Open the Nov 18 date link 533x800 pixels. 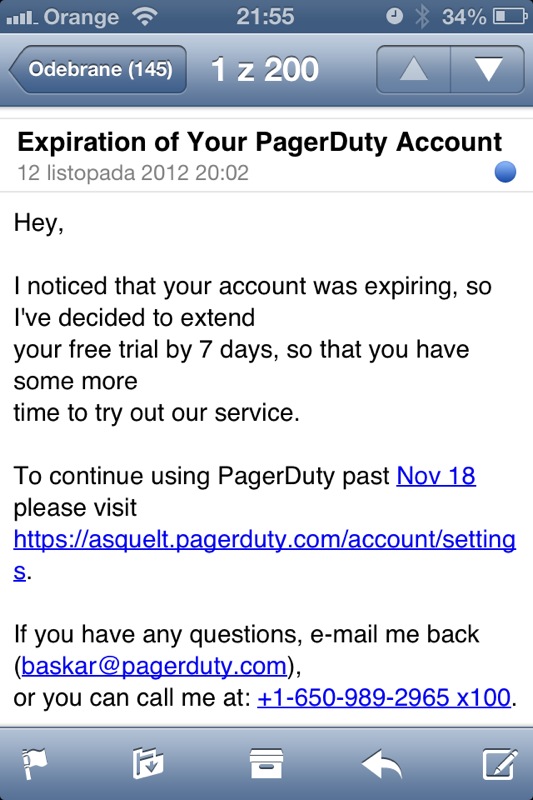click(x=436, y=476)
